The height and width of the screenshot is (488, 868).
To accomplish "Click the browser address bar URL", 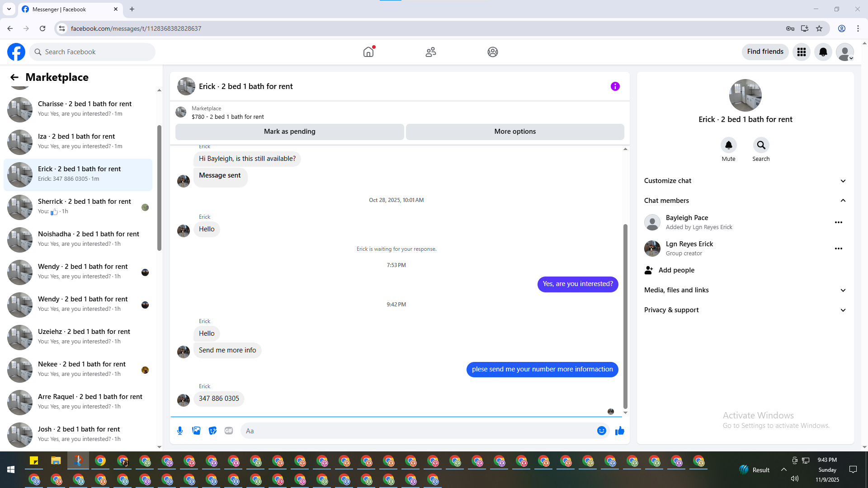I will point(136,28).
